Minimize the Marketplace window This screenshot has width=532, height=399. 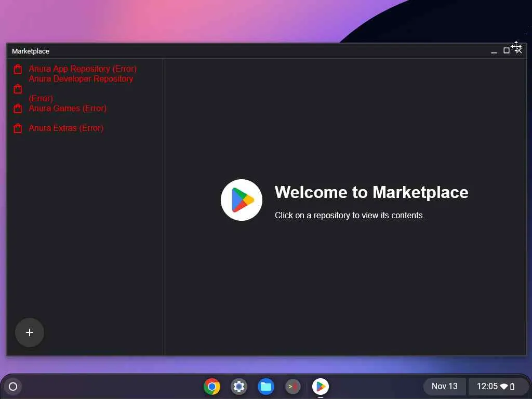pos(494,51)
